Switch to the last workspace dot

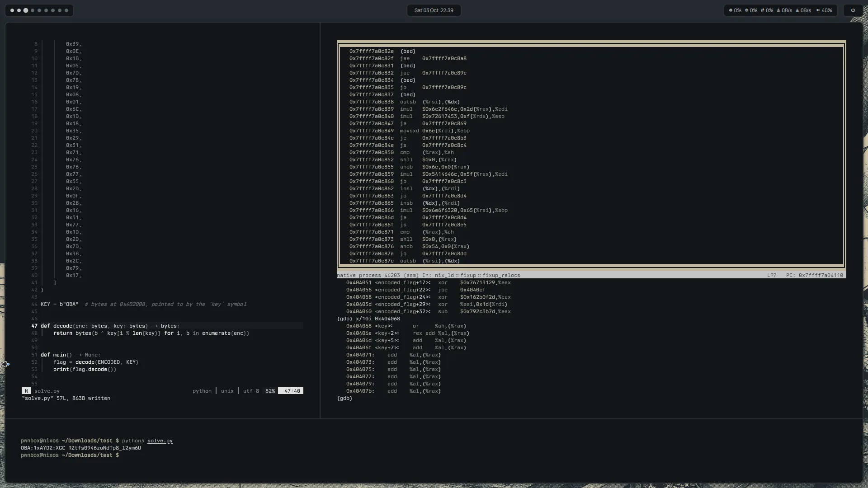click(66, 10)
